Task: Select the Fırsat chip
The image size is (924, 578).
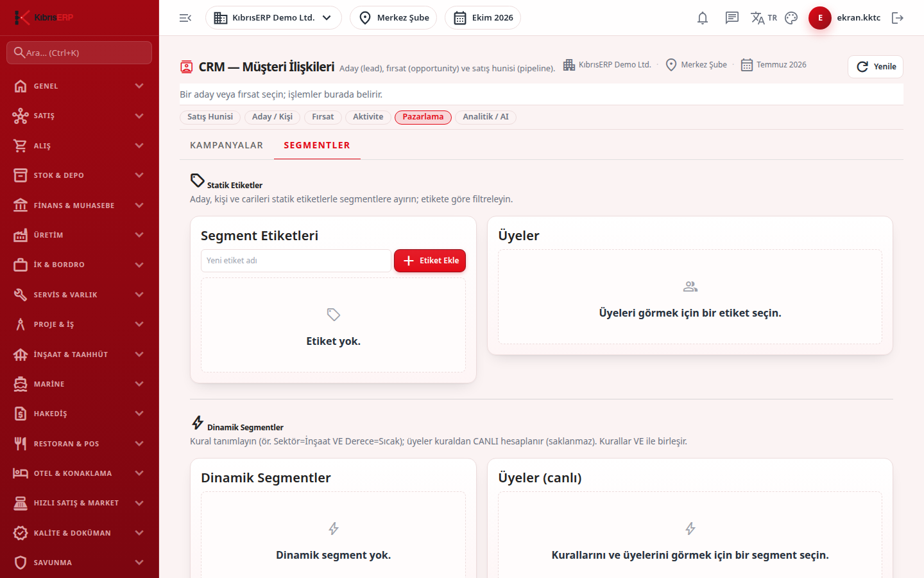Action: pyautogui.click(x=323, y=117)
